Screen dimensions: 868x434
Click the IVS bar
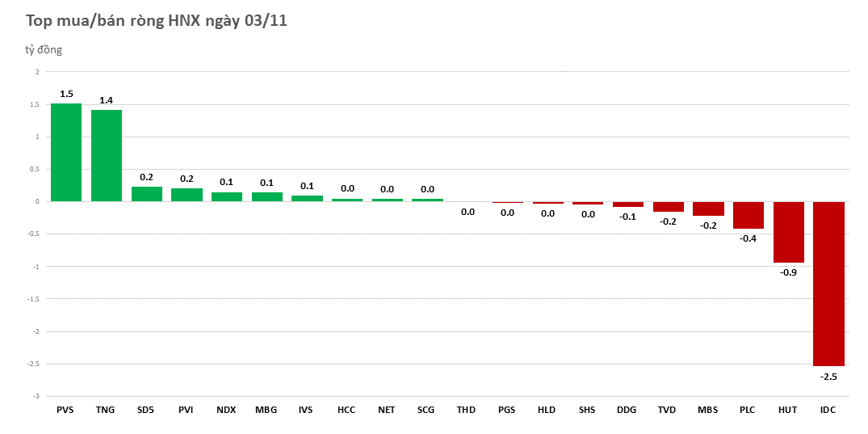pyautogui.click(x=307, y=198)
